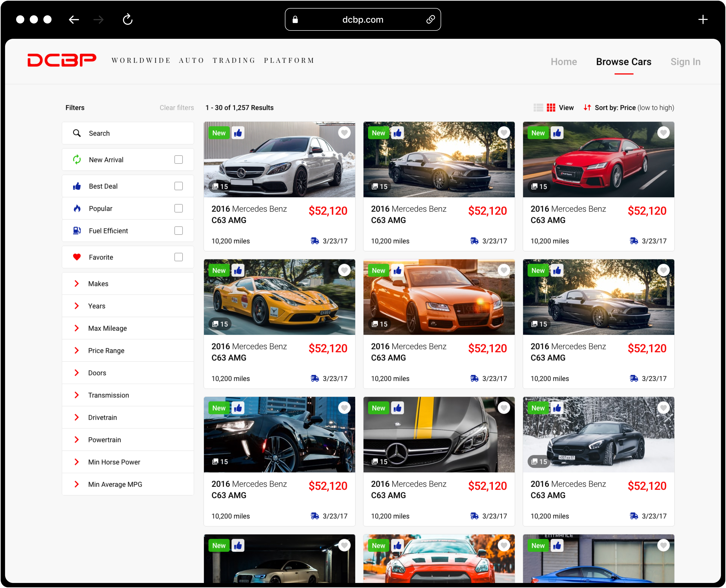This screenshot has height=588, width=726.
Task: Favorite the white Mercedes with heart icon
Action: 344,133
